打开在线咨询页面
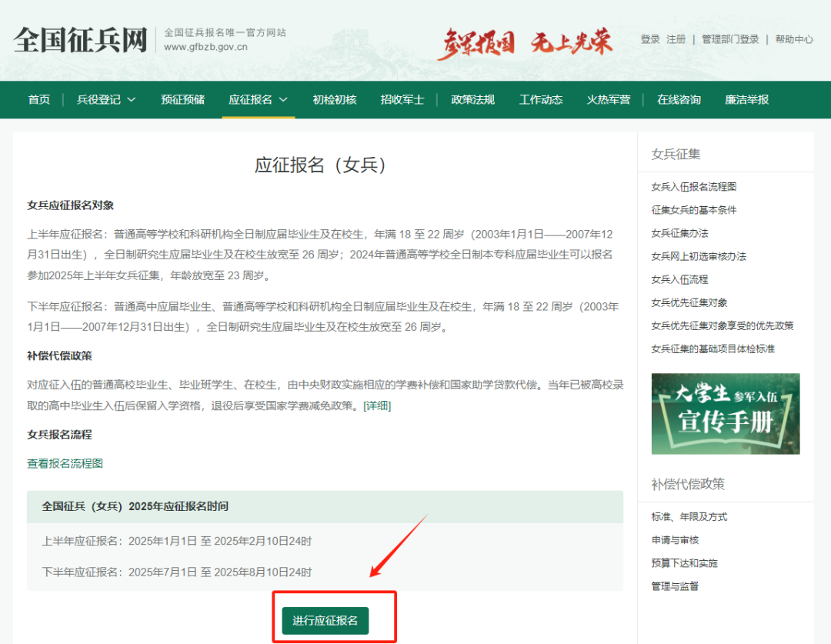Screen dimensions: 831x644 [x=679, y=99]
